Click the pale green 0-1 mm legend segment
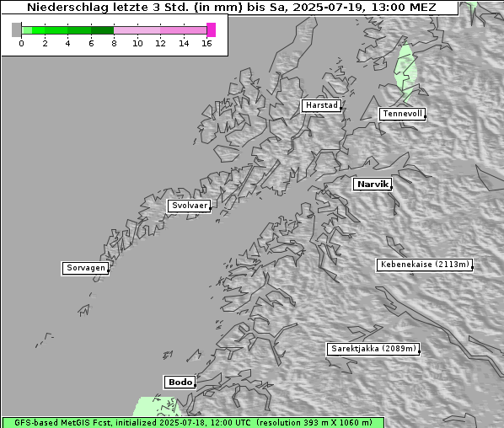Viewport: 504px width, 428px height. 27,30
